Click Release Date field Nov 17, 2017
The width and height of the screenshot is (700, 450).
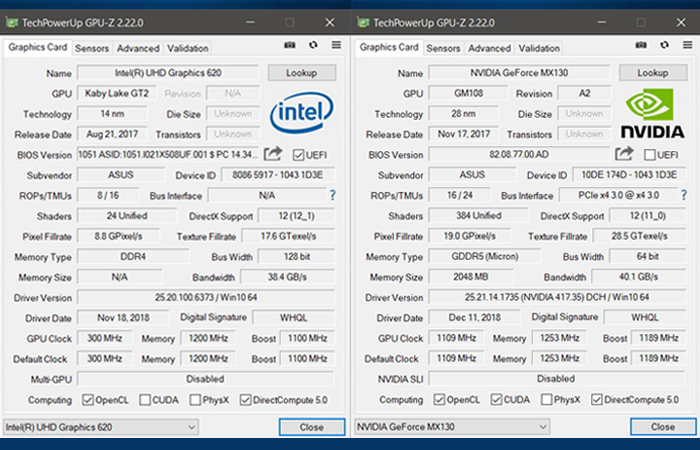click(463, 134)
